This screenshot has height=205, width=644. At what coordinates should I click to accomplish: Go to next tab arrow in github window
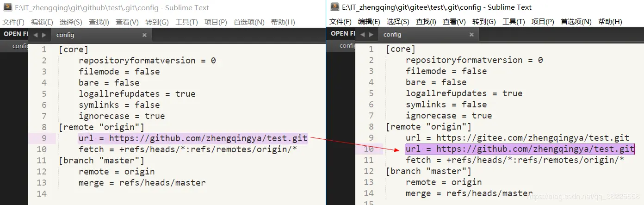[44, 35]
